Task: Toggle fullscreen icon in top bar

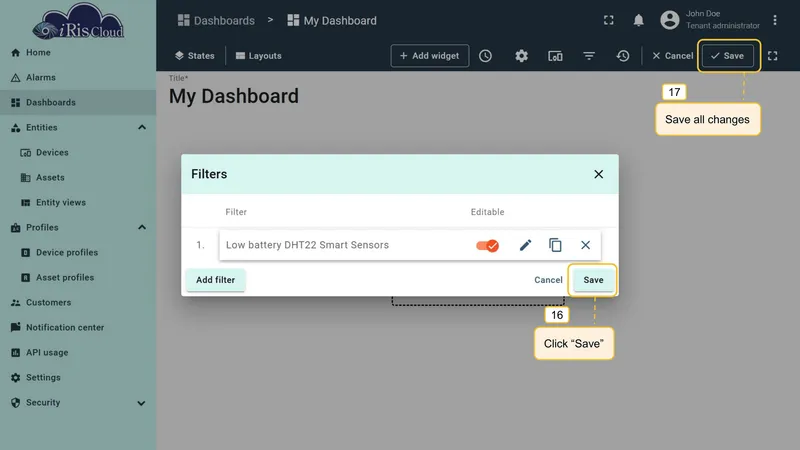Action: [609, 20]
